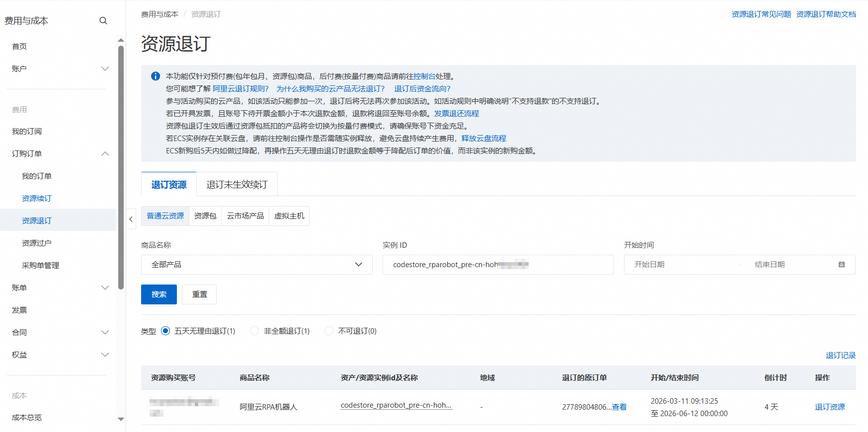The width and height of the screenshot is (868, 432).
Task: Open 资源退订帮助文档 link
Action: (826, 14)
